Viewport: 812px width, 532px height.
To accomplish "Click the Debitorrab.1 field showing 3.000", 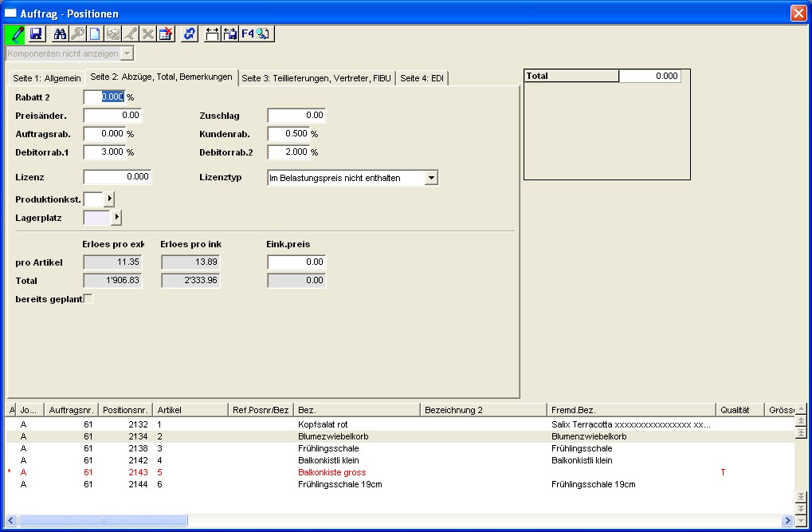I will coord(104,152).
